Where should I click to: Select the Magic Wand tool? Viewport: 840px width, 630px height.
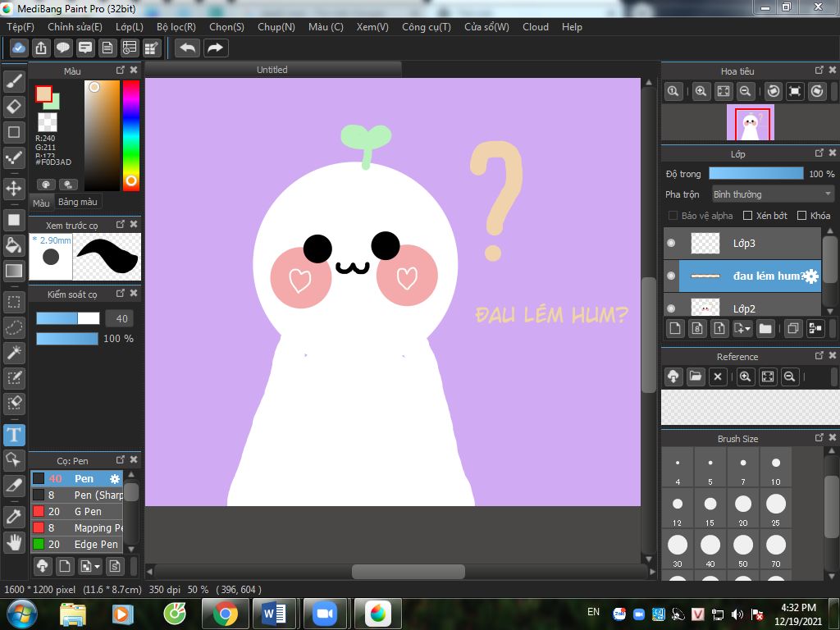coord(14,353)
